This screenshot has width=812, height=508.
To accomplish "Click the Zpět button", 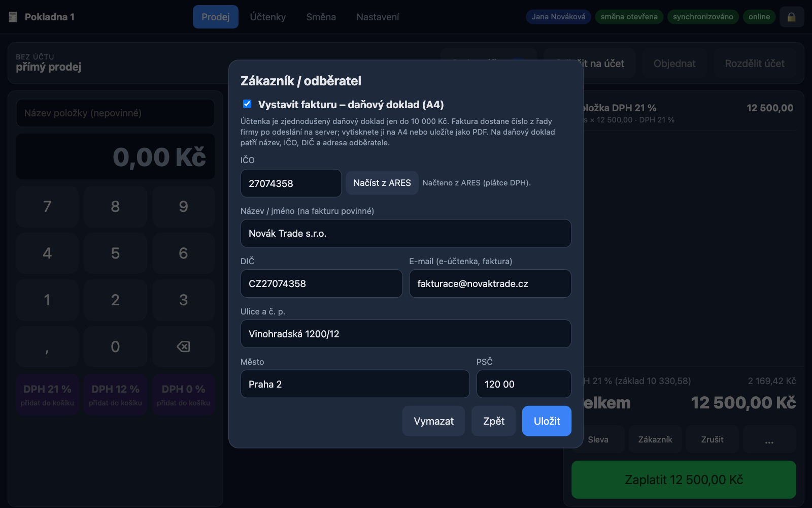I will pos(493,421).
